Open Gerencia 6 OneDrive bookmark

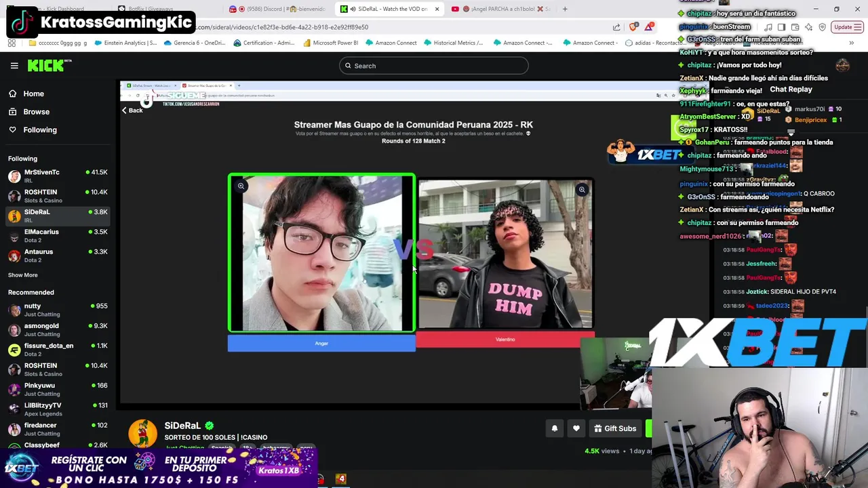click(x=194, y=43)
